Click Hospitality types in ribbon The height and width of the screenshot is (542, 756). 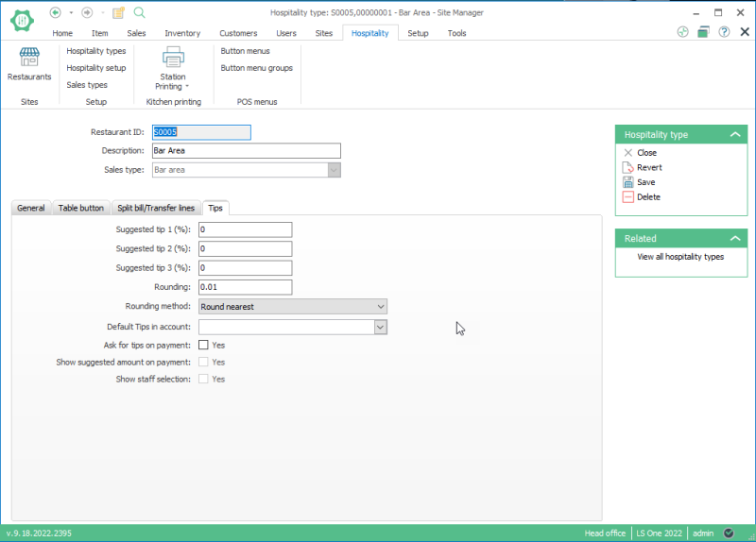(96, 51)
